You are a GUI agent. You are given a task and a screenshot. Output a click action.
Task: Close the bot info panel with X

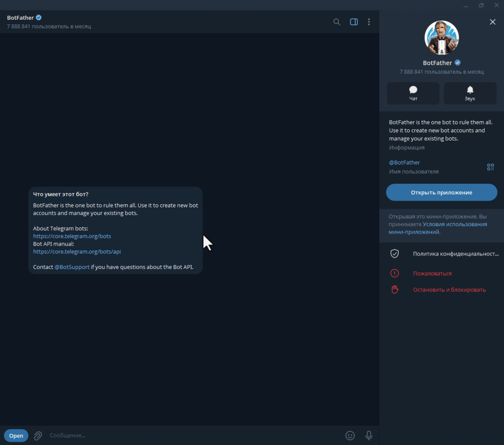pos(492,22)
